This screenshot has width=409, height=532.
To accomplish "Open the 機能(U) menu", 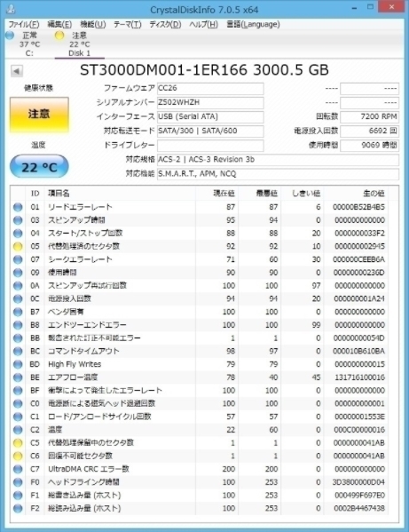I will (x=93, y=25).
